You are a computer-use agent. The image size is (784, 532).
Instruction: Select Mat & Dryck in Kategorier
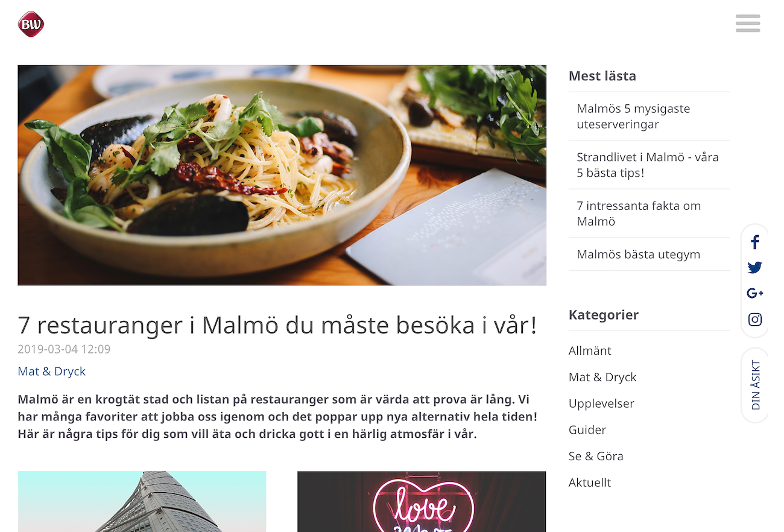(602, 377)
